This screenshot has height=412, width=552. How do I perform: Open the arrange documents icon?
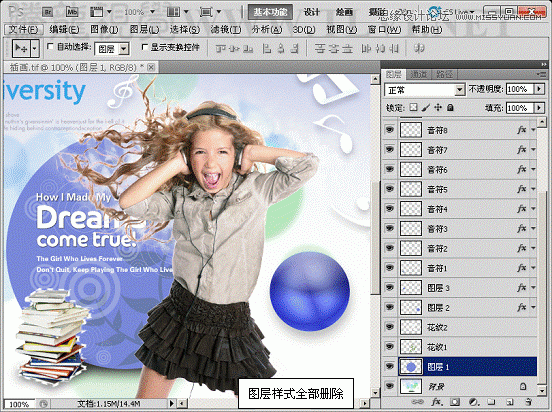(173, 12)
